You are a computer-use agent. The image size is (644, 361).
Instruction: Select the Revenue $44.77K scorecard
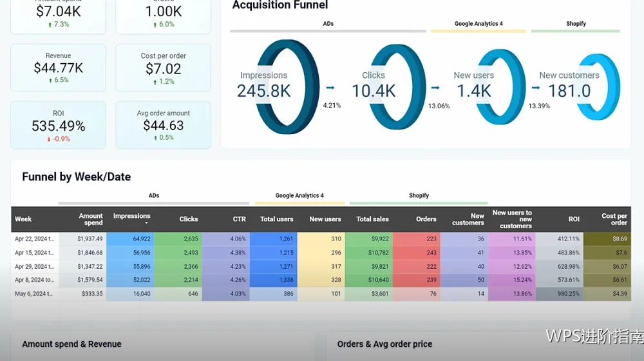(59, 68)
